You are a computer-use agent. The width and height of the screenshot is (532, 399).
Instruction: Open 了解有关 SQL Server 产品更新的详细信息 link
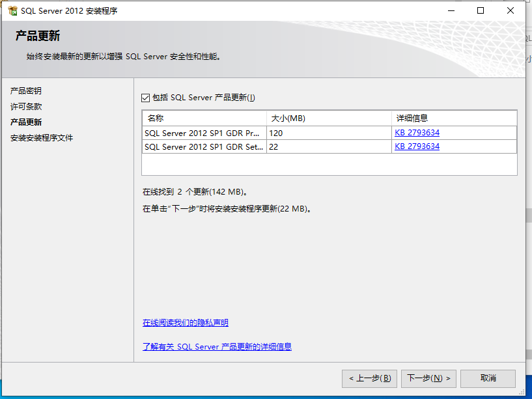click(217, 346)
